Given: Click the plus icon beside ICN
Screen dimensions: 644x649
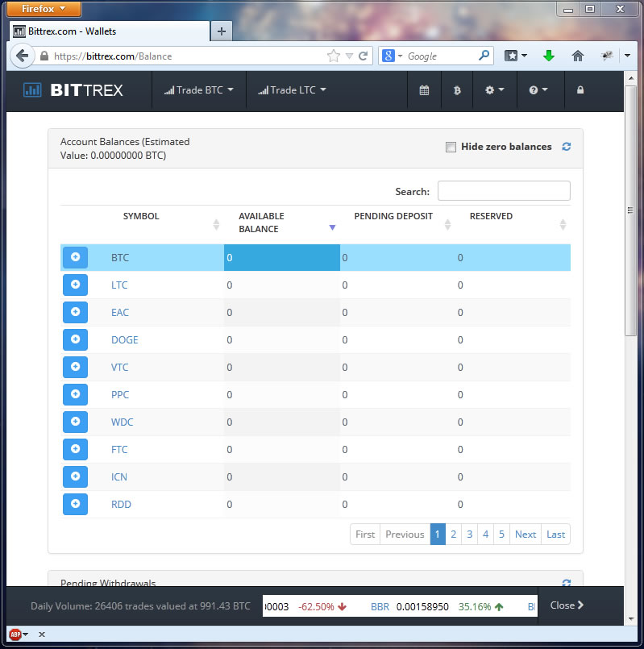Looking at the screenshot, I should tap(75, 476).
